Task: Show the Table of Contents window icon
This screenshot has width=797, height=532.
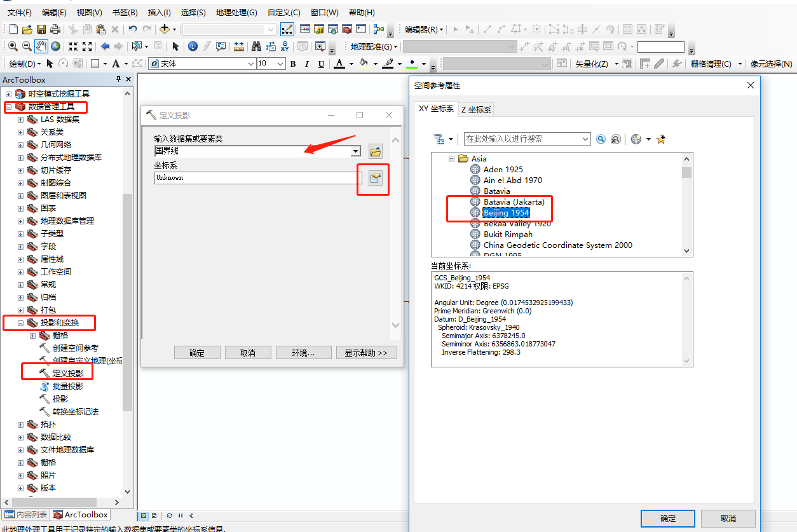Action: (x=305, y=29)
